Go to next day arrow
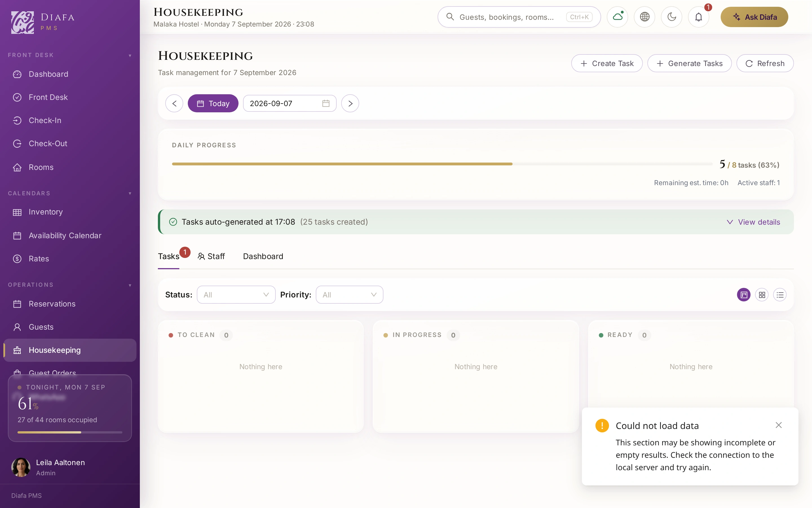The image size is (812, 508). (350, 104)
